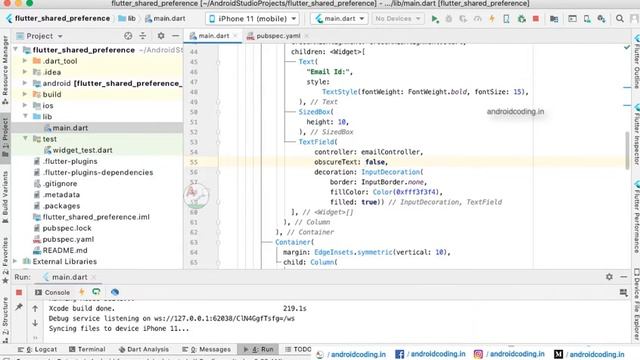Collapse the lib folder
The height and width of the screenshot is (360, 640).
coord(25,116)
